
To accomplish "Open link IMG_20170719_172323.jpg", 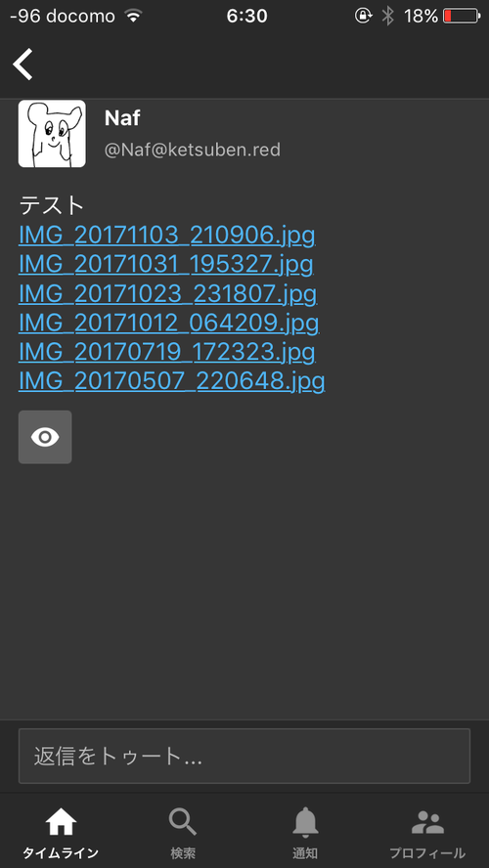I will pyautogui.click(x=166, y=352).
